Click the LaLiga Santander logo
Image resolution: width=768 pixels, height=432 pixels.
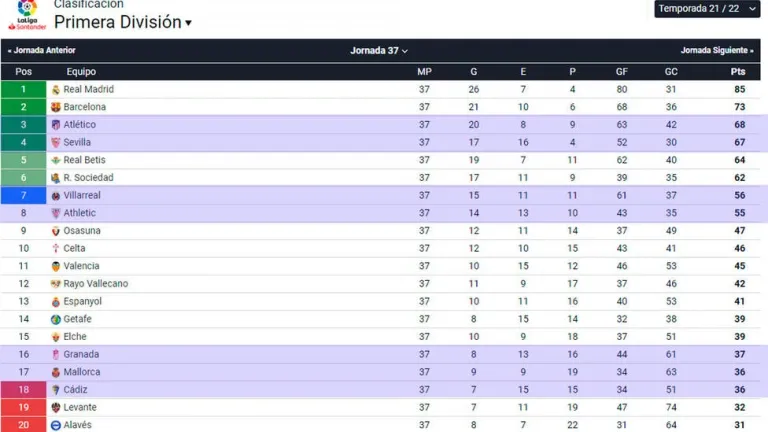click(26, 14)
